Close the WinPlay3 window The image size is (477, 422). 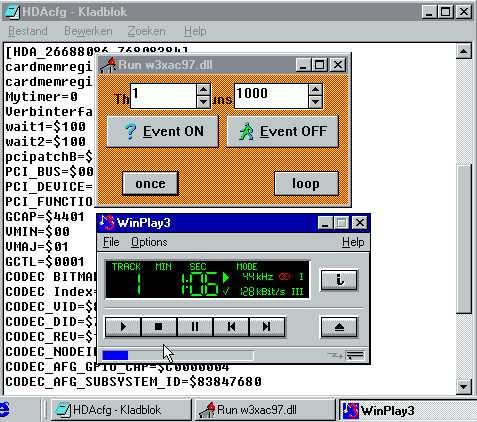[360, 223]
